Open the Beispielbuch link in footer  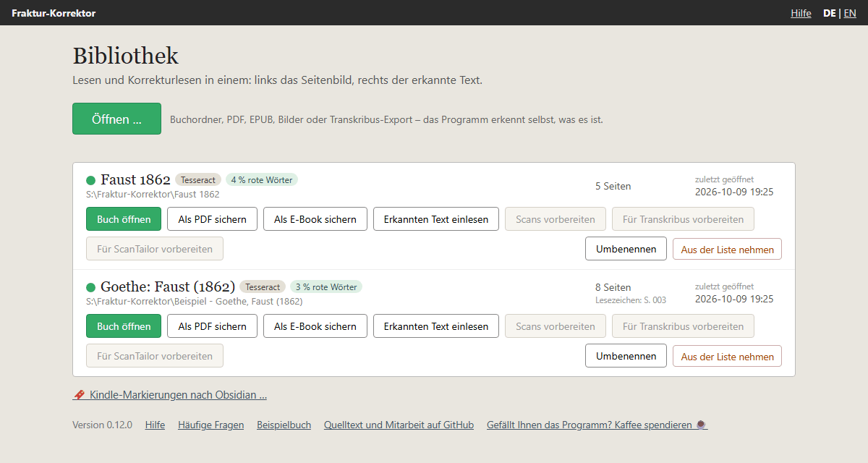284,425
